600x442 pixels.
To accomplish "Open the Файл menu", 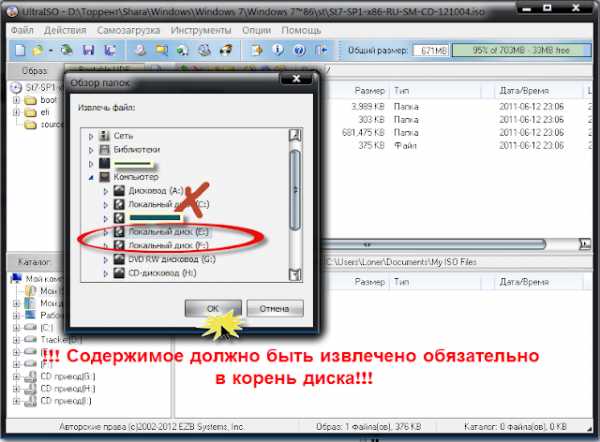I will click(22, 30).
